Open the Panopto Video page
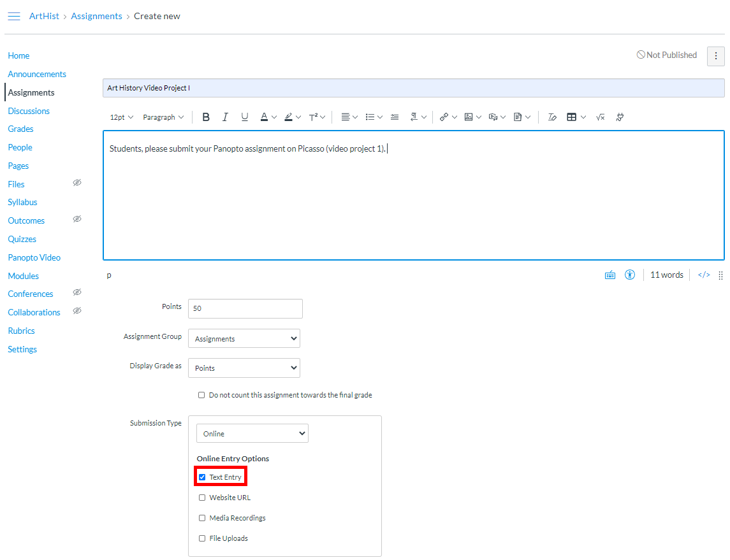The image size is (730, 560). (34, 257)
